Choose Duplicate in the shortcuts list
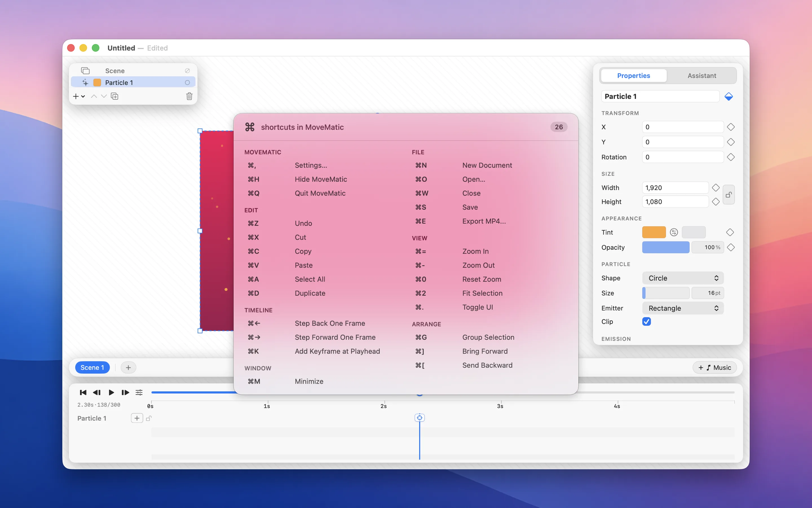This screenshot has height=508, width=812. click(310, 293)
